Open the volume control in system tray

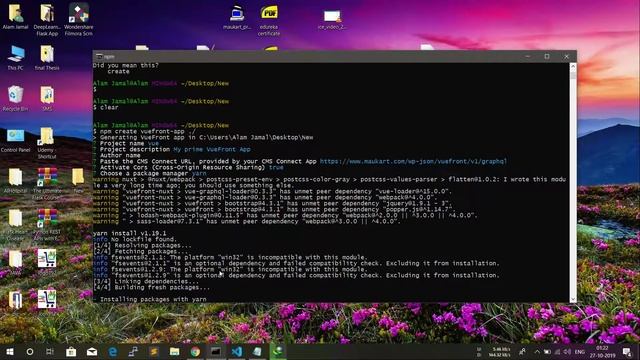pyautogui.click(x=567, y=351)
